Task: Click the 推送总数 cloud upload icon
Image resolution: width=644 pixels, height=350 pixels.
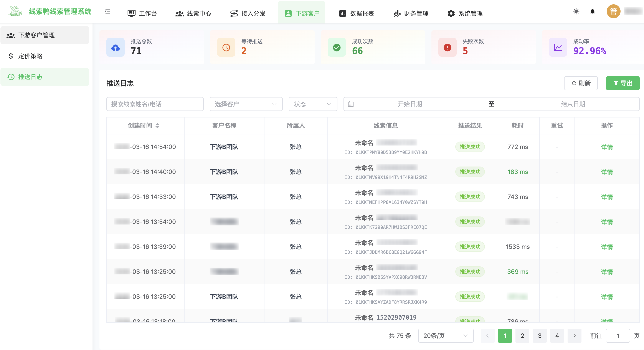Action: pyautogui.click(x=116, y=48)
